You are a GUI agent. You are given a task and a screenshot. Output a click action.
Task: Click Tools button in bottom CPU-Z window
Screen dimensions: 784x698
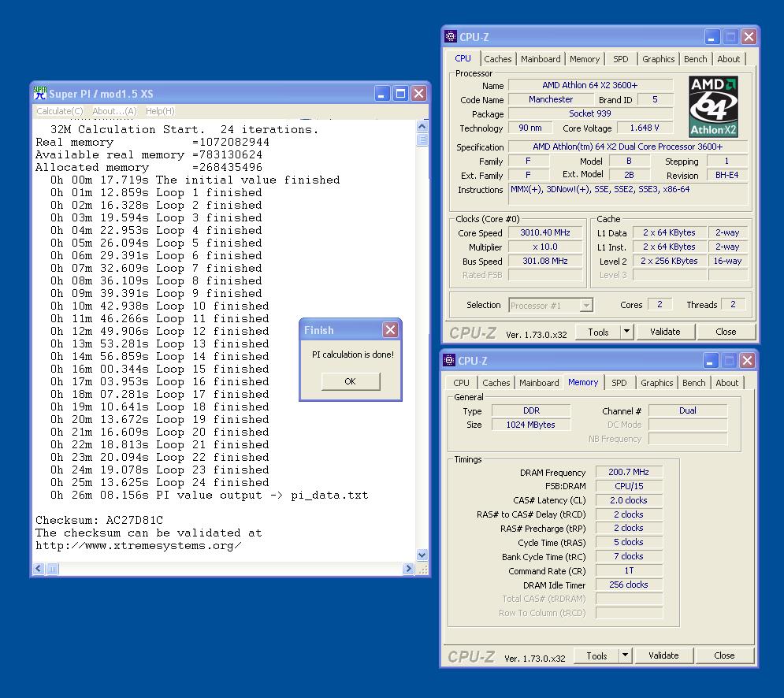[x=596, y=656]
